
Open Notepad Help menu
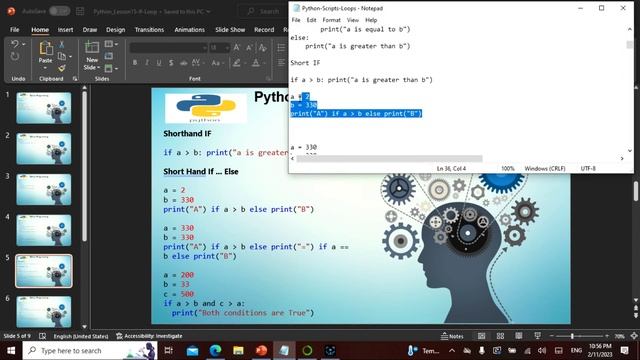[x=371, y=20]
